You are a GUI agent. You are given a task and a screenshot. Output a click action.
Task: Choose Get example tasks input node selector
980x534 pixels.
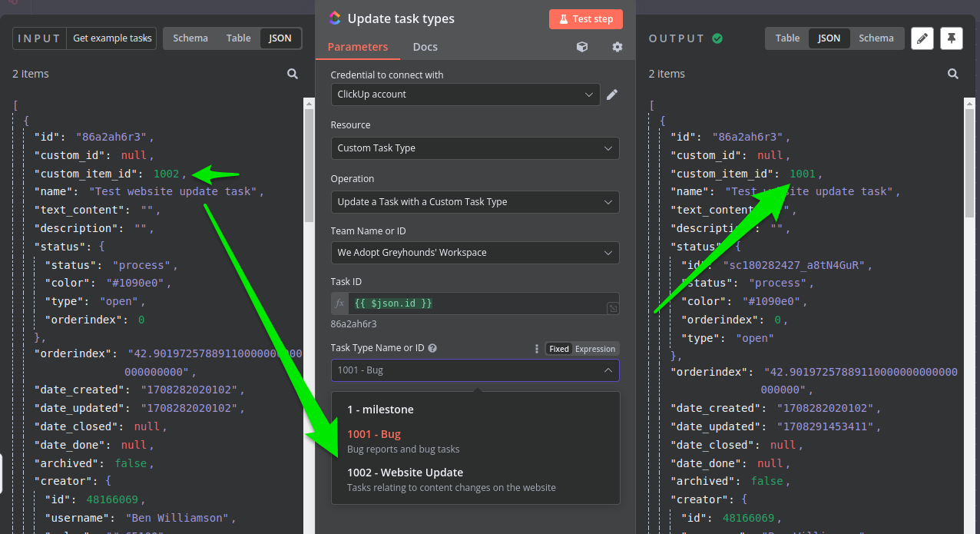[x=112, y=38]
